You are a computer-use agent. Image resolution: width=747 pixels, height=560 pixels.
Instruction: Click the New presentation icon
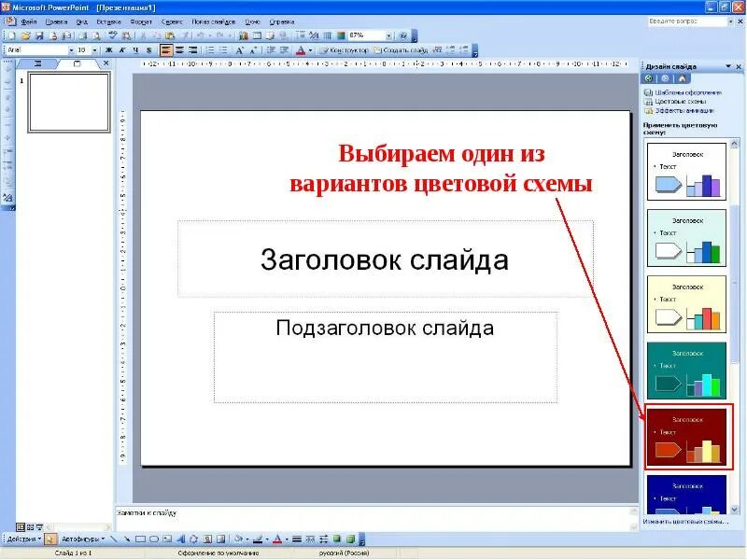pyautogui.click(x=12, y=35)
